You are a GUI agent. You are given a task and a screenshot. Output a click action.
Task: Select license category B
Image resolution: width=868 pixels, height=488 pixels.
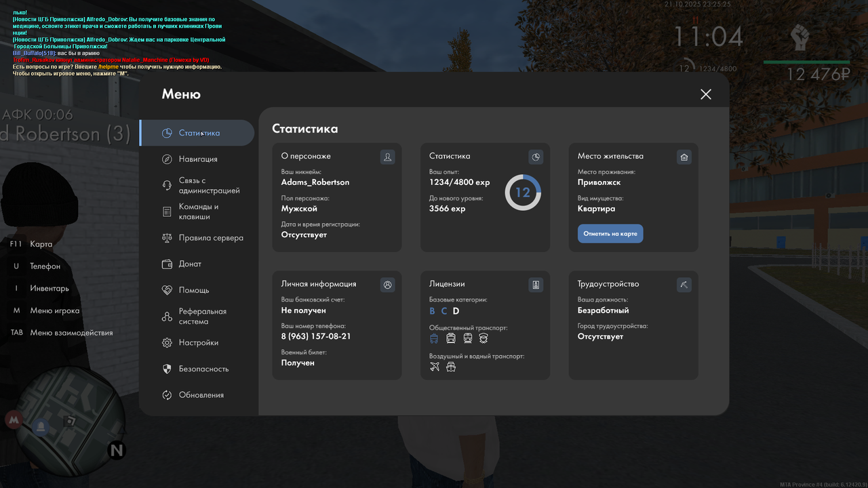coord(433,311)
